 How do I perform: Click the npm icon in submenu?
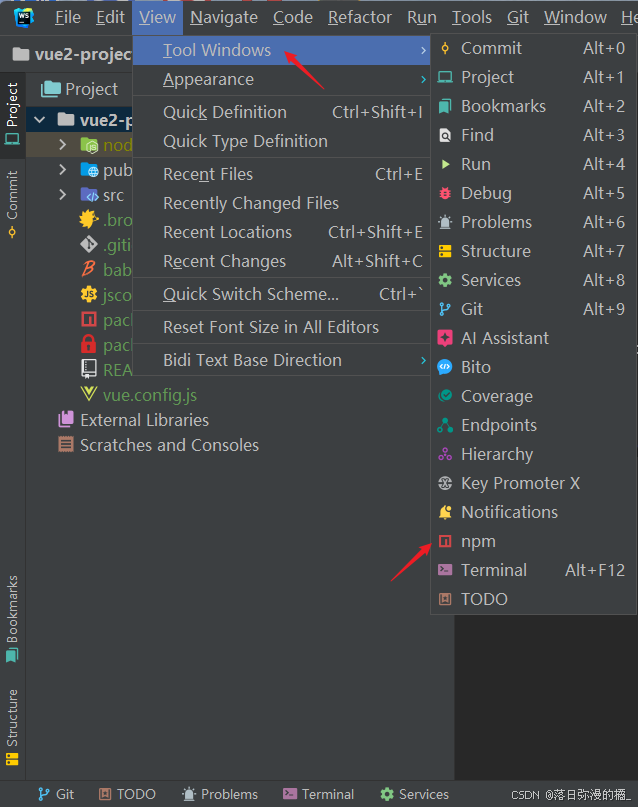point(445,541)
